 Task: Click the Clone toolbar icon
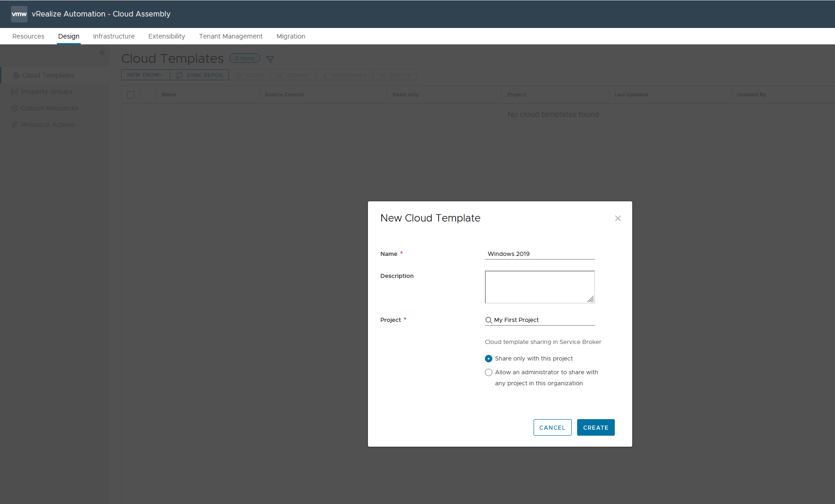pos(238,75)
